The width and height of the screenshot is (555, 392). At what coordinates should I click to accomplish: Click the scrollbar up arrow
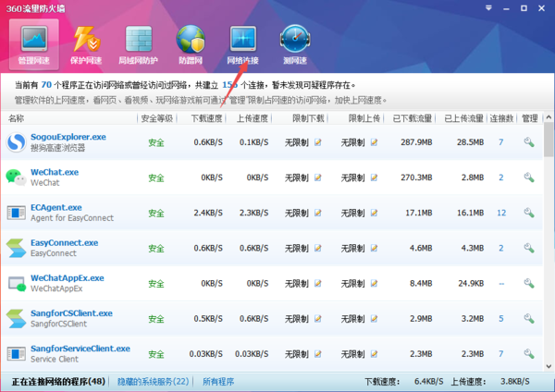(549, 117)
